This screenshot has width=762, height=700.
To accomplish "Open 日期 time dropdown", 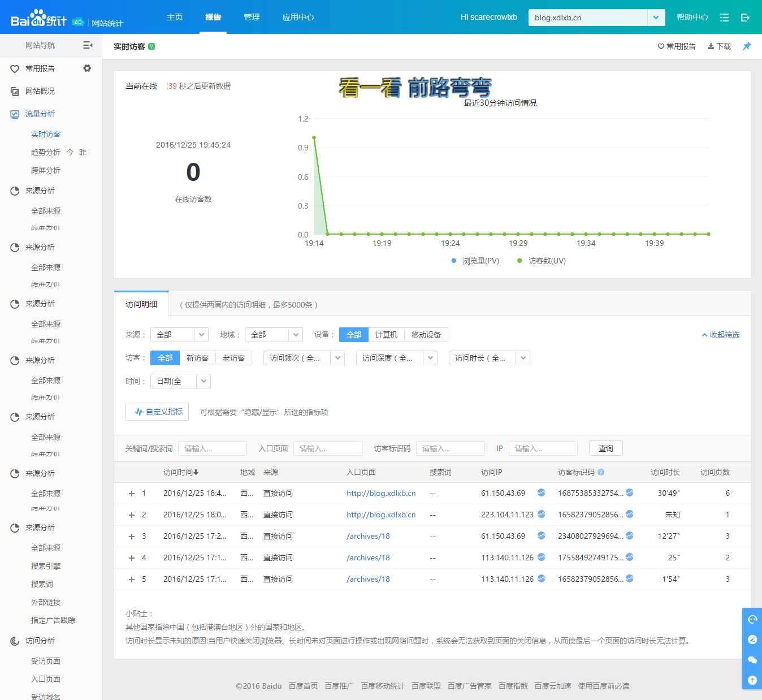I will 180,381.
